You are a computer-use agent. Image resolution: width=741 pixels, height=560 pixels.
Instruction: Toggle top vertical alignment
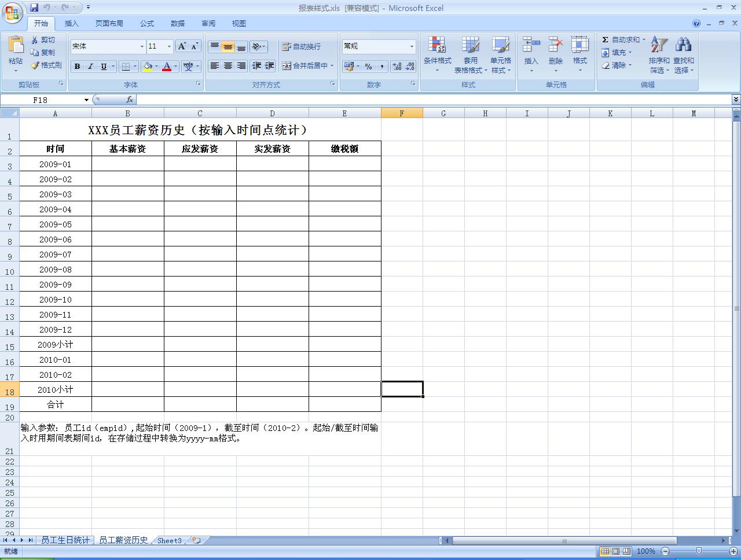pos(214,46)
